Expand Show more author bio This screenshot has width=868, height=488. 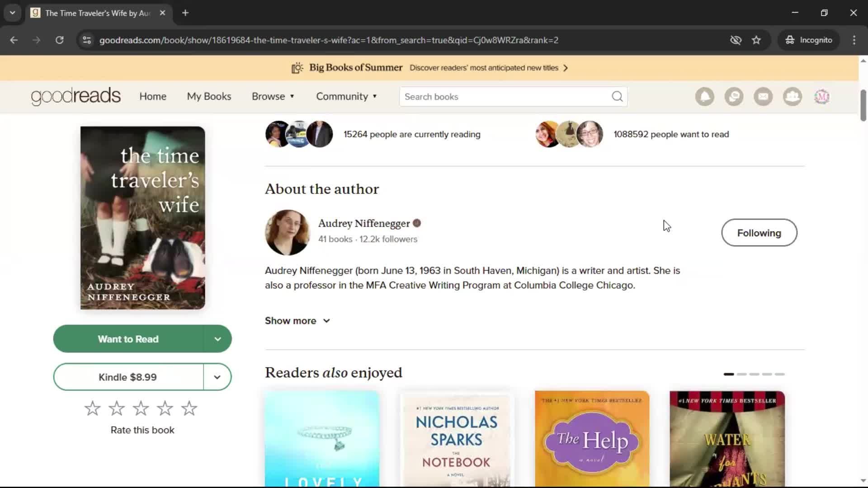tap(297, 321)
